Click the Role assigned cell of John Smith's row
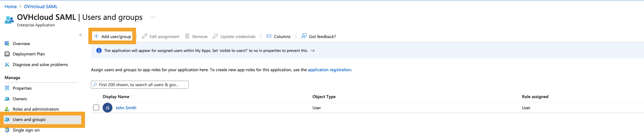The image size is (644, 134). tap(526, 108)
